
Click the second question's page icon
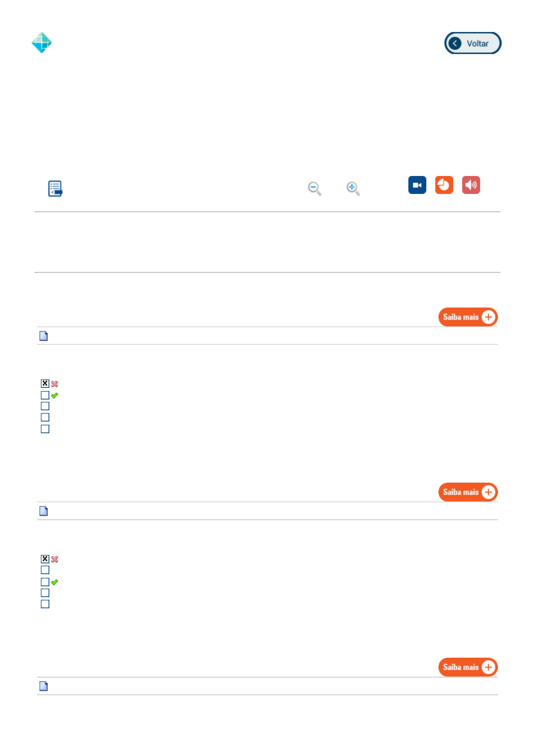44,511
